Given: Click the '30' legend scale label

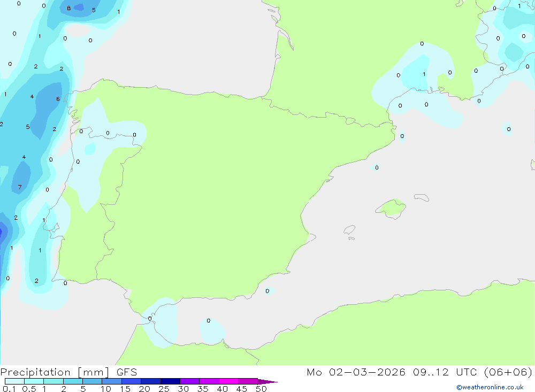Looking at the screenshot, I should coord(184,389).
